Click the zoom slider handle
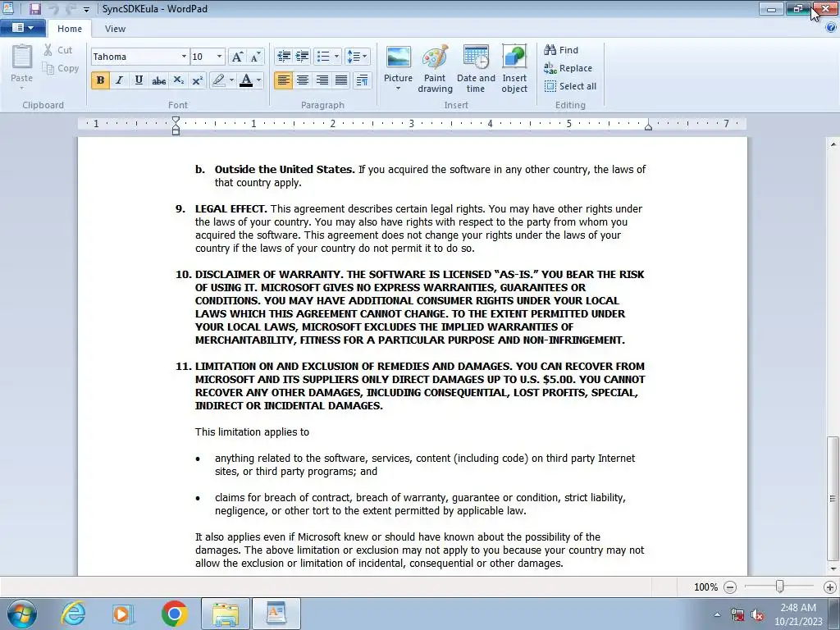The height and width of the screenshot is (630, 840). [779, 587]
